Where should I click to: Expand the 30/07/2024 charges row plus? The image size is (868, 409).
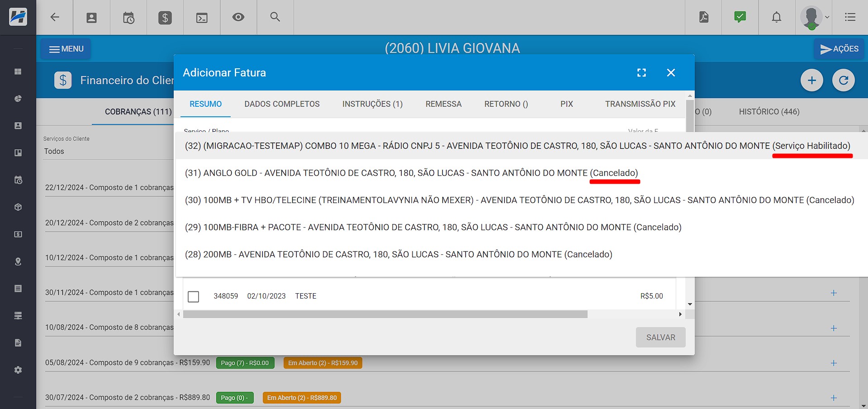[834, 398]
